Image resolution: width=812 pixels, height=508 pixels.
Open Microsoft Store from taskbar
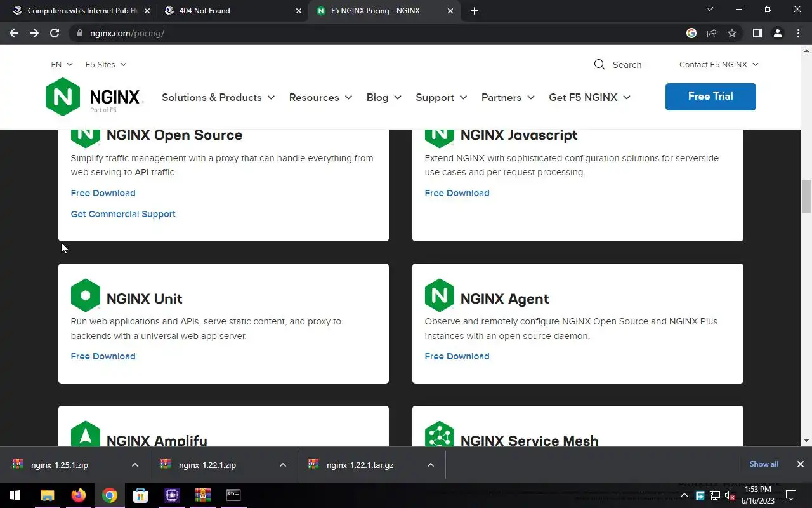(140, 495)
